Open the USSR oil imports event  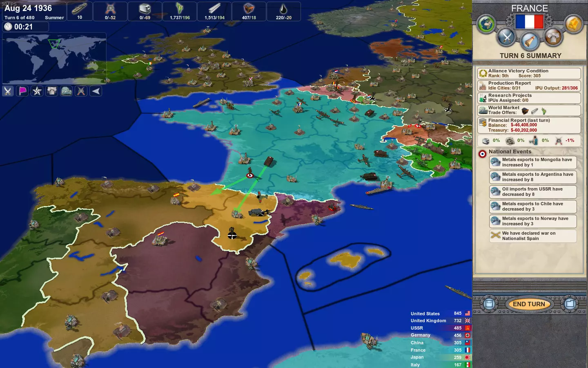click(533, 192)
